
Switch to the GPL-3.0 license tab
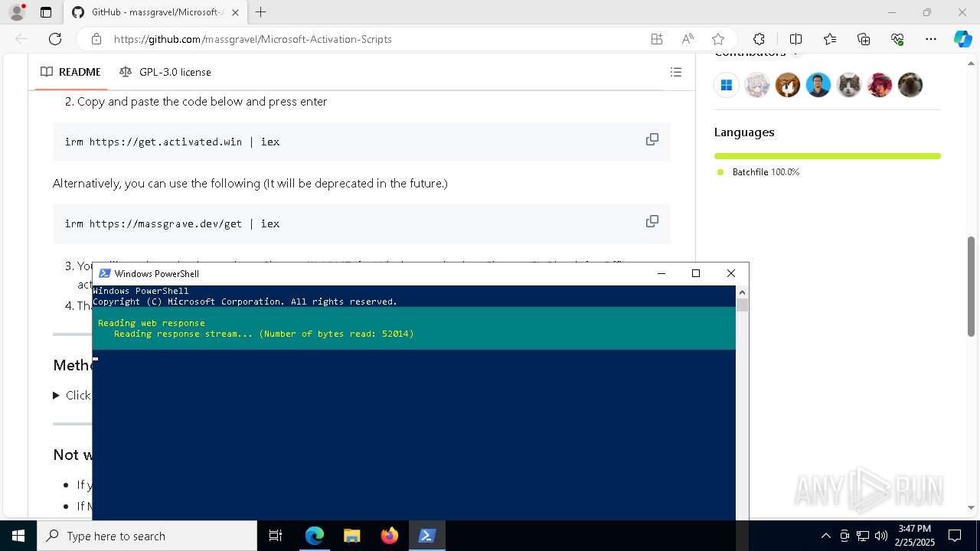click(165, 72)
